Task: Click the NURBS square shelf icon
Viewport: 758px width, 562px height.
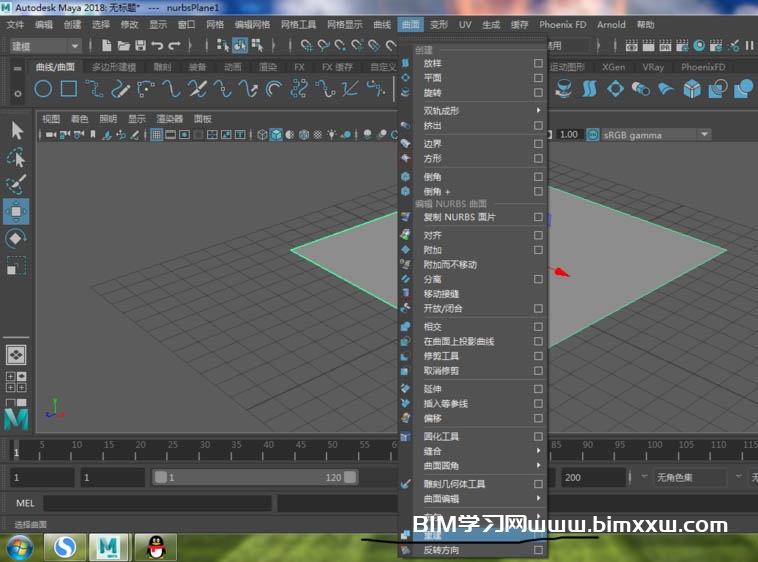Action: (x=68, y=89)
